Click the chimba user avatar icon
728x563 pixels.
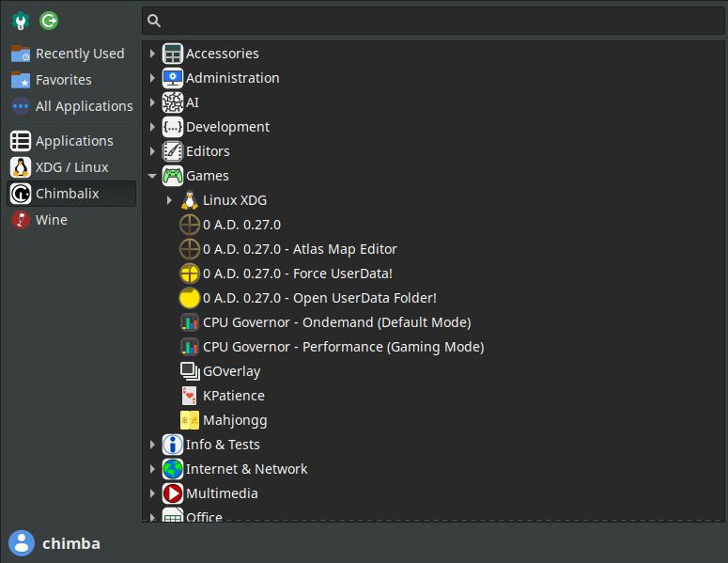point(21,543)
